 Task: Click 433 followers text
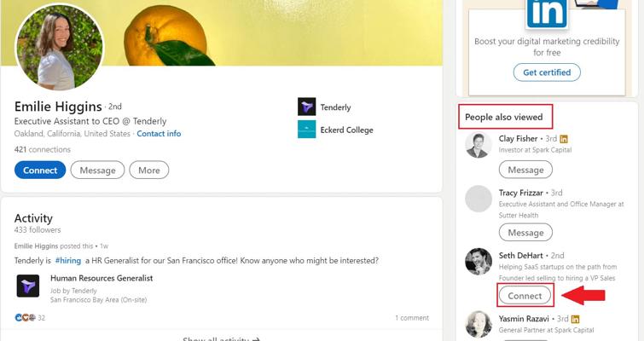[38, 230]
